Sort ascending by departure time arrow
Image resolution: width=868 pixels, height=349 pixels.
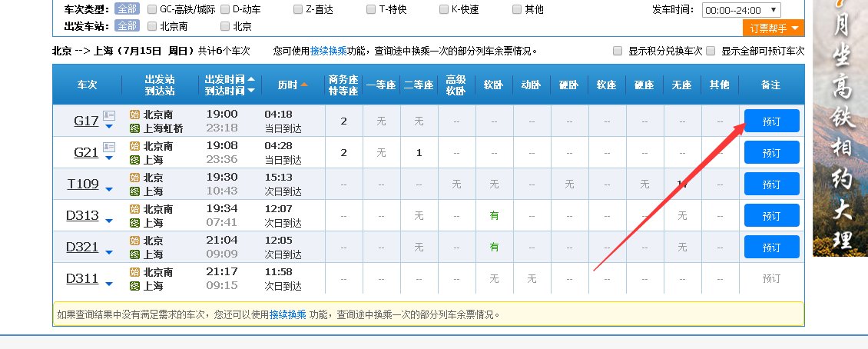pyautogui.click(x=251, y=78)
